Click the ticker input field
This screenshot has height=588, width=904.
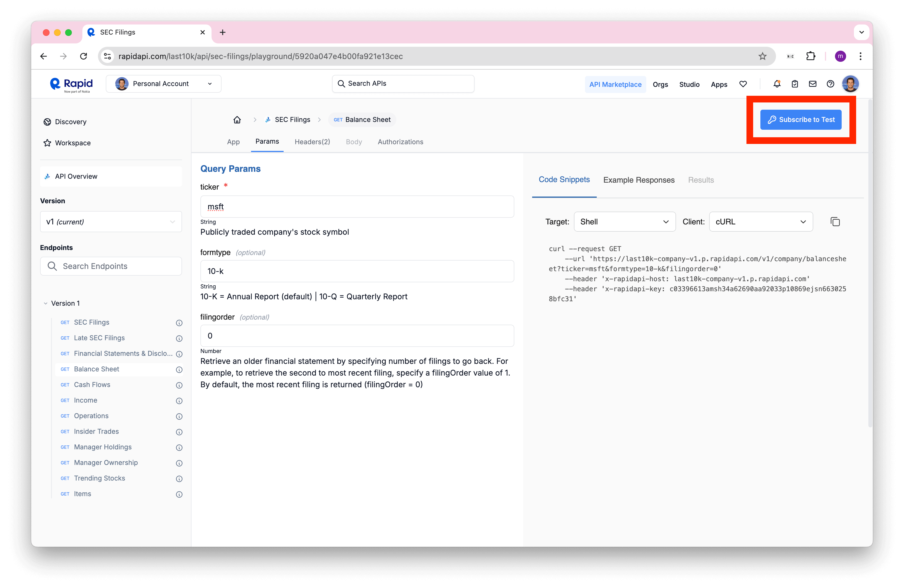pyautogui.click(x=357, y=206)
